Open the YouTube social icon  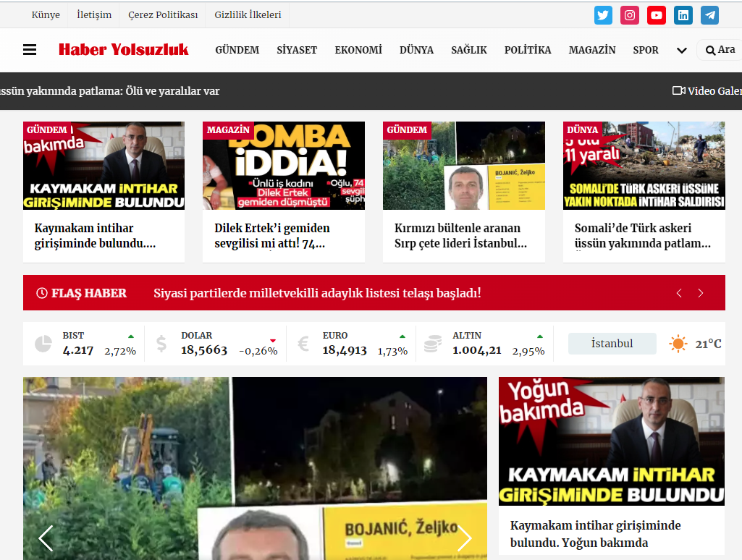pyautogui.click(x=657, y=15)
